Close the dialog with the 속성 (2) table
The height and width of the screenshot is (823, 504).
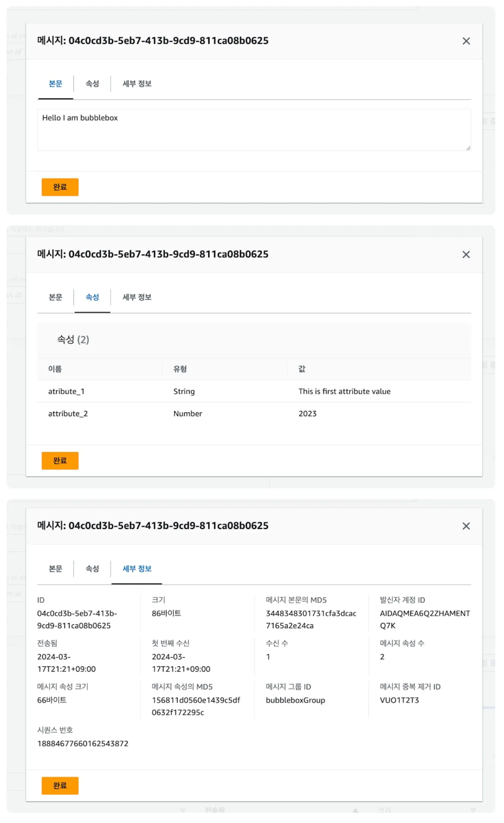click(466, 255)
